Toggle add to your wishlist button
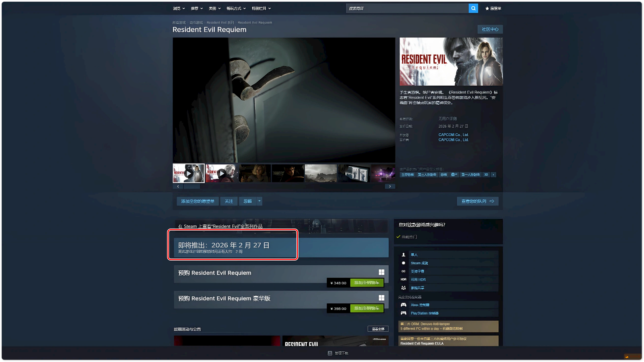 coord(197,201)
